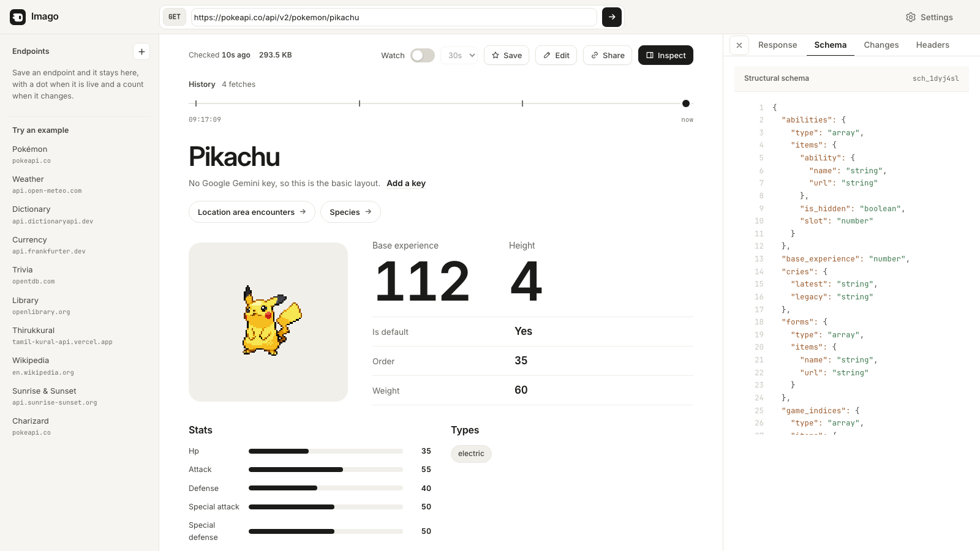Viewport: 980px width, 551px height.
Task: Load the Trivia example endpoint
Action: pyautogui.click(x=80, y=275)
